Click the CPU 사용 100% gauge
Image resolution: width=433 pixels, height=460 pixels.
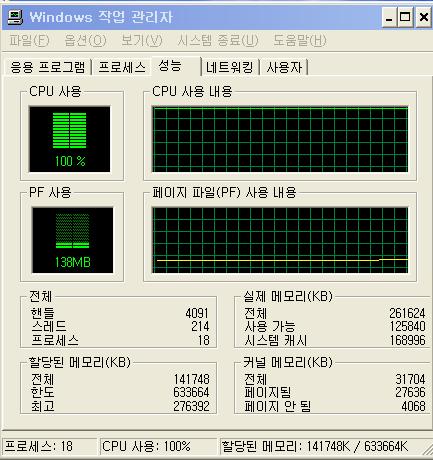pyautogui.click(x=70, y=139)
